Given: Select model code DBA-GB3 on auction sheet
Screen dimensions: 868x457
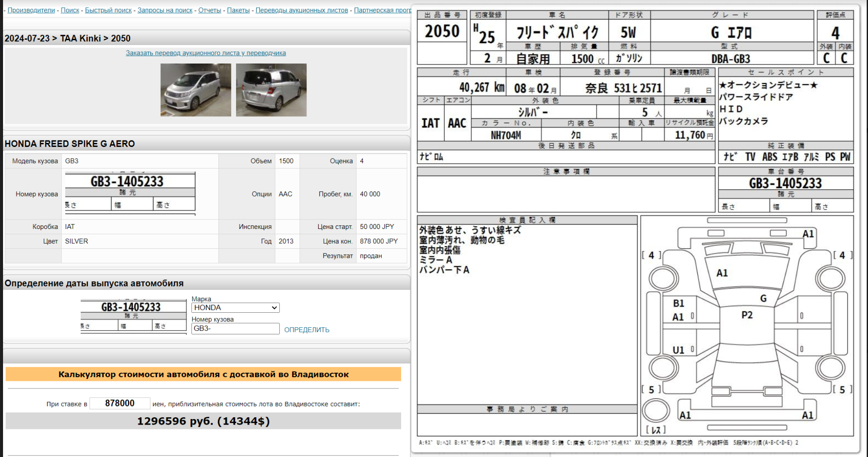Looking at the screenshot, I should coord(731,59).
